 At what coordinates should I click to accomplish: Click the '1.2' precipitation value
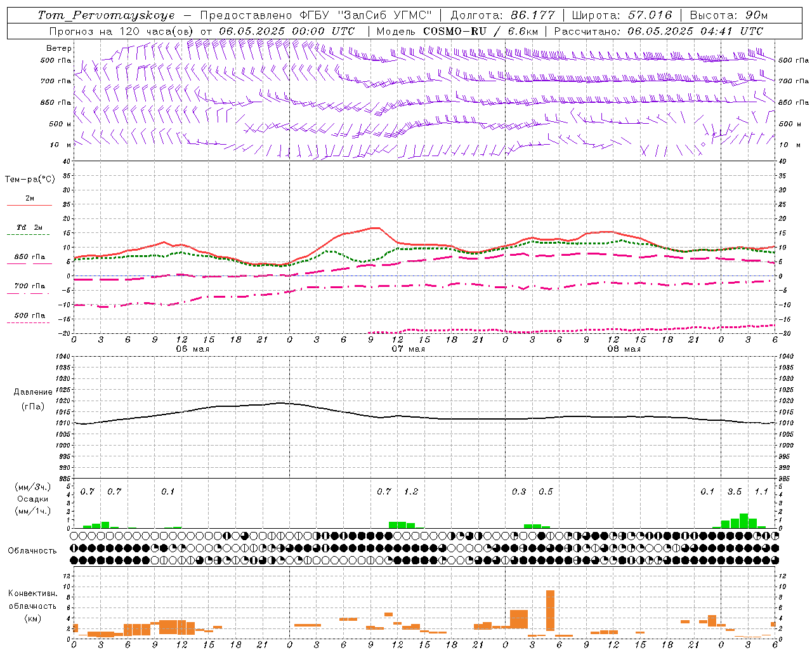point(411,492)
